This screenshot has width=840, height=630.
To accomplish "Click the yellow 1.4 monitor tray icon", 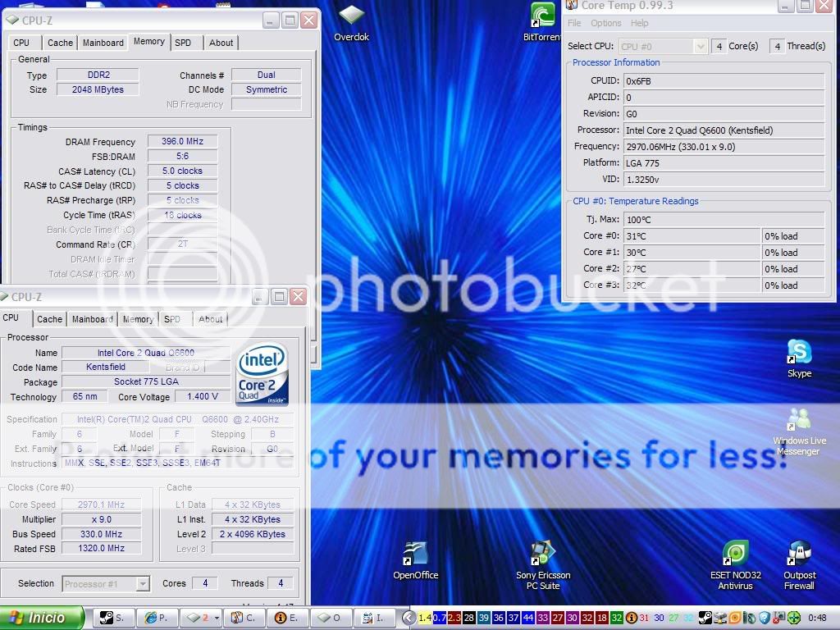I will (x=425, y=618).
